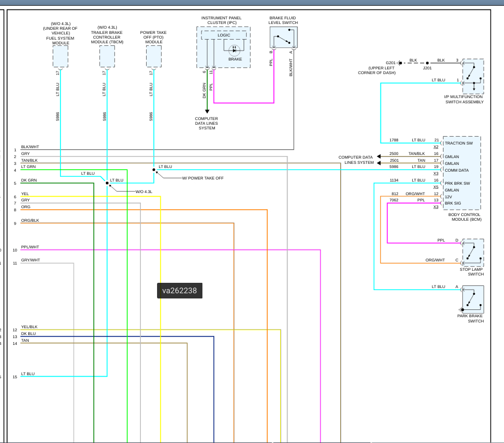The height and width of the screenshot is (443, 504).
Task: Click Computer Data Lines System beside GMLAN pins
Action: pyautogui.click(x=355, y=160)
